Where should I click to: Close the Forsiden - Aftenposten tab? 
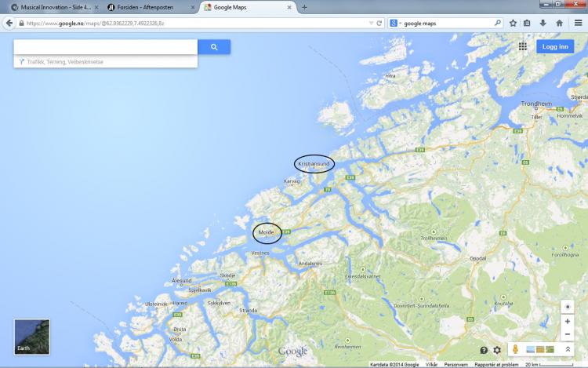[x=193, y=7]
